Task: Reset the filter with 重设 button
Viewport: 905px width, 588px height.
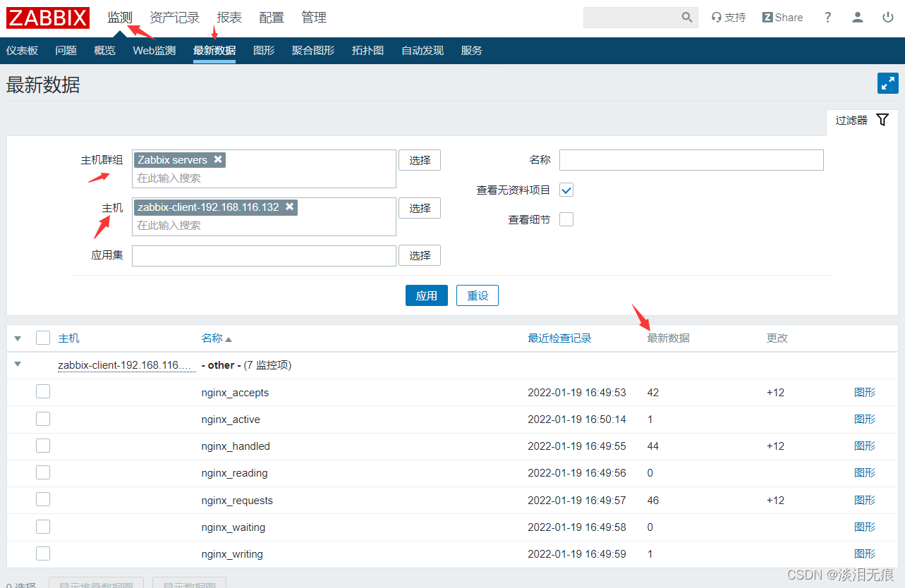Action: pyautogui.click(x=478, y=295)
